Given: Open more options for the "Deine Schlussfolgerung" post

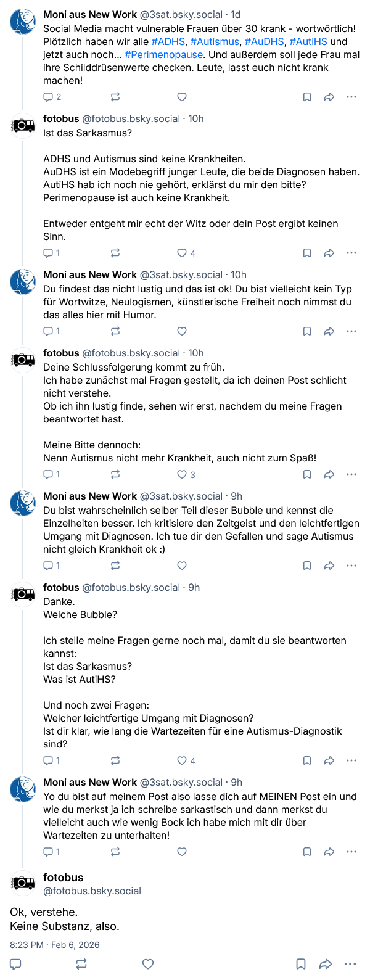Looking at the screenshot, I should pyautogui.click(x=351, y=474).
